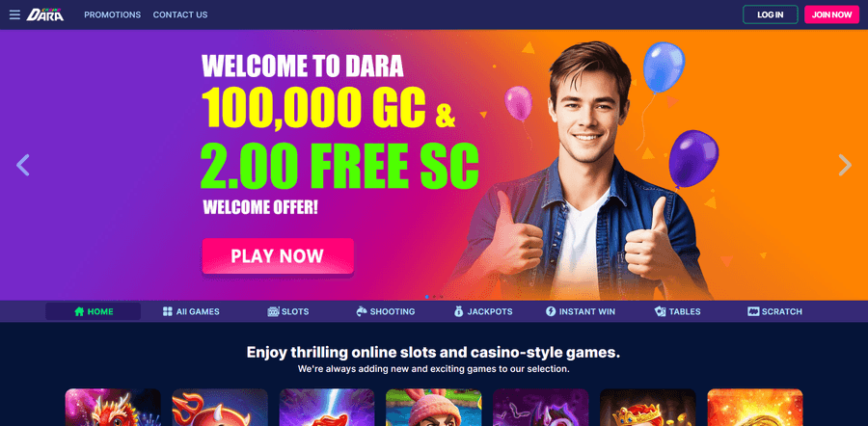
Task: Click the Log In button
Action: (x=770, y=14)
